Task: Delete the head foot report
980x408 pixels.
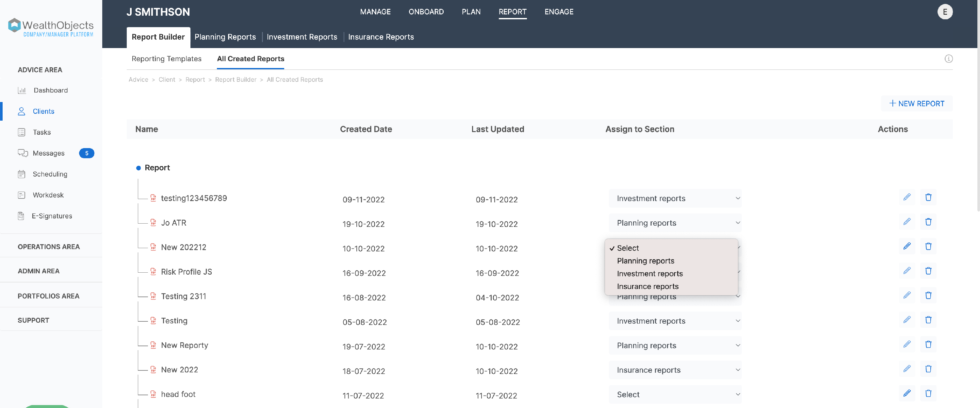Action: coord(928,394)
